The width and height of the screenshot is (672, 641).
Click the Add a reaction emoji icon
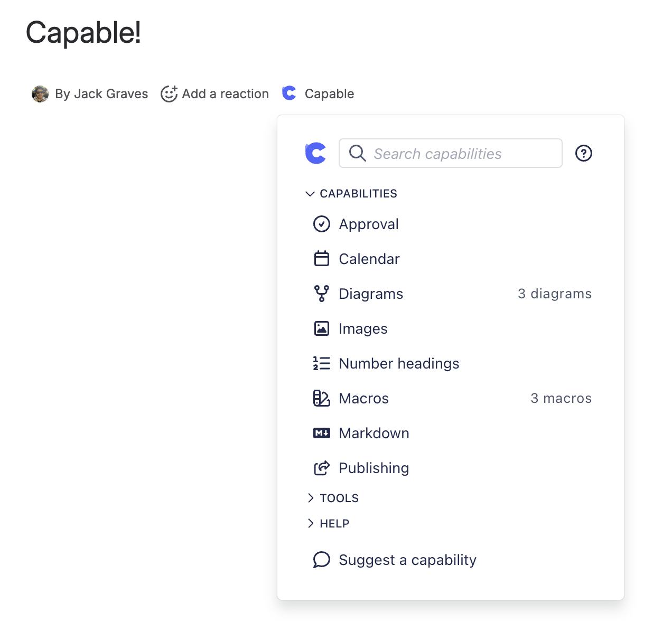(169, 93)
